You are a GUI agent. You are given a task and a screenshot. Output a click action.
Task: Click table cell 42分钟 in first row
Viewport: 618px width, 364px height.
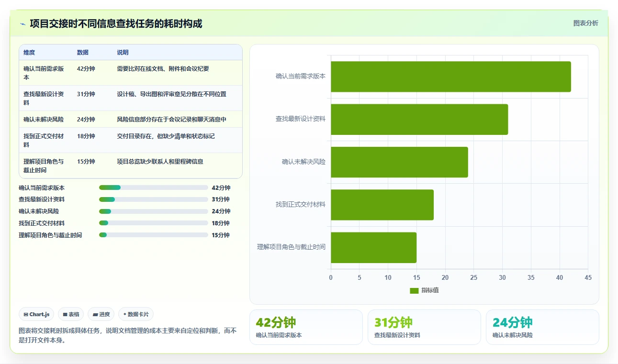86,69
